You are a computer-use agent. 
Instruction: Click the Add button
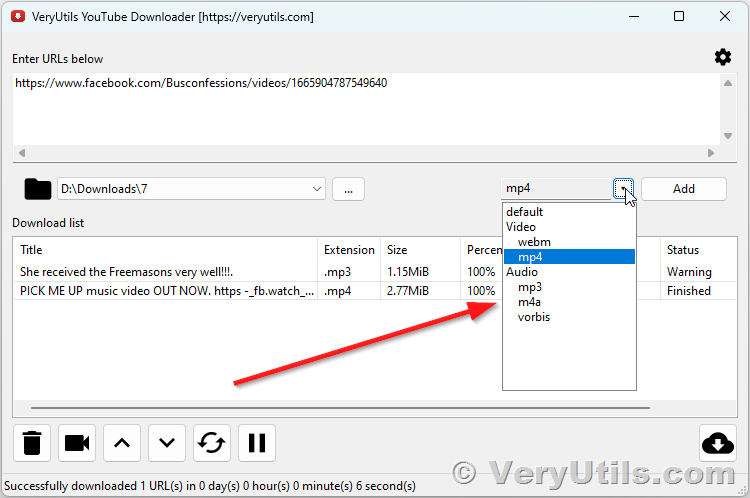[x=684, y=189]
